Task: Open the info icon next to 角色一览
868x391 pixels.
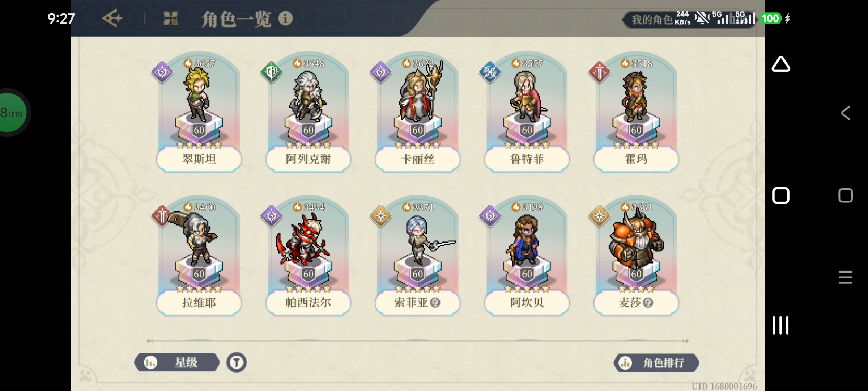Action: 285,18
